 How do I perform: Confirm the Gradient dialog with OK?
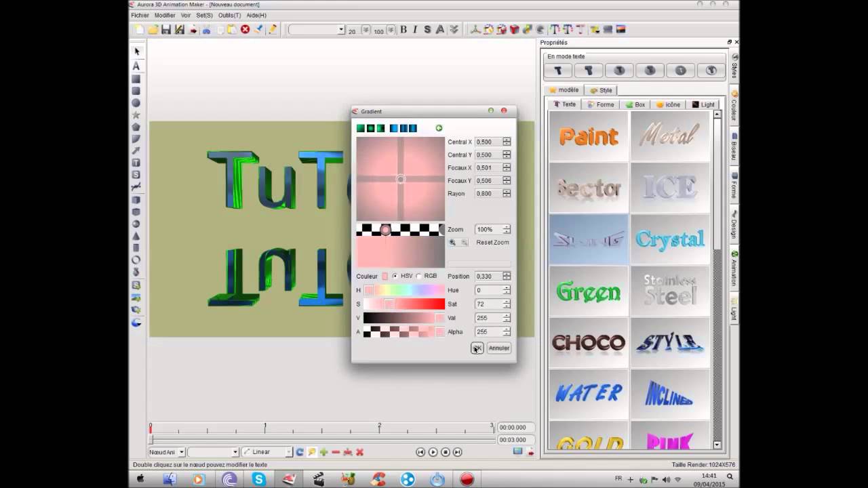[x=477, y=348]
